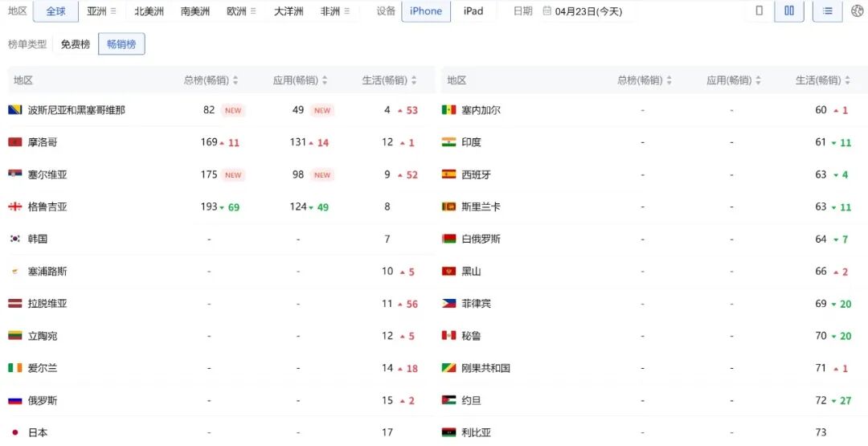Click 格鲁吉亚 app rank 124
The height and width of the screenshot is (446, 868).
point(298,207)
